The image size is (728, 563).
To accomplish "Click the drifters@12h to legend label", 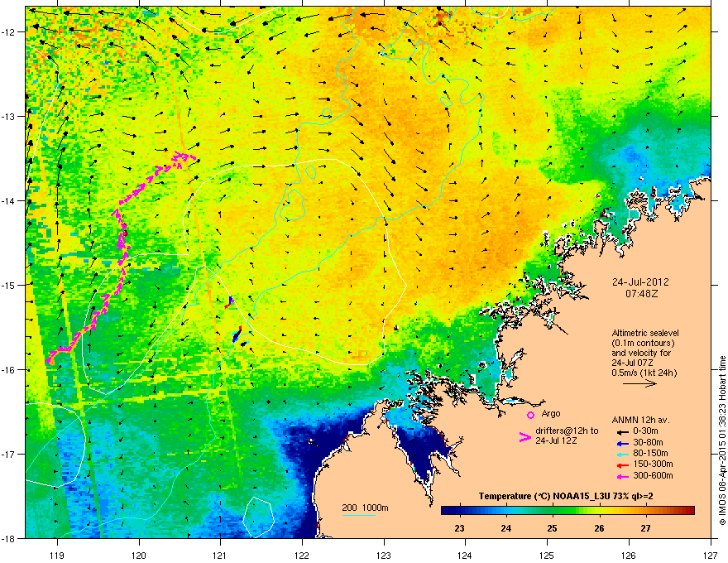I will pyautogui.click(x=567, y=431).
